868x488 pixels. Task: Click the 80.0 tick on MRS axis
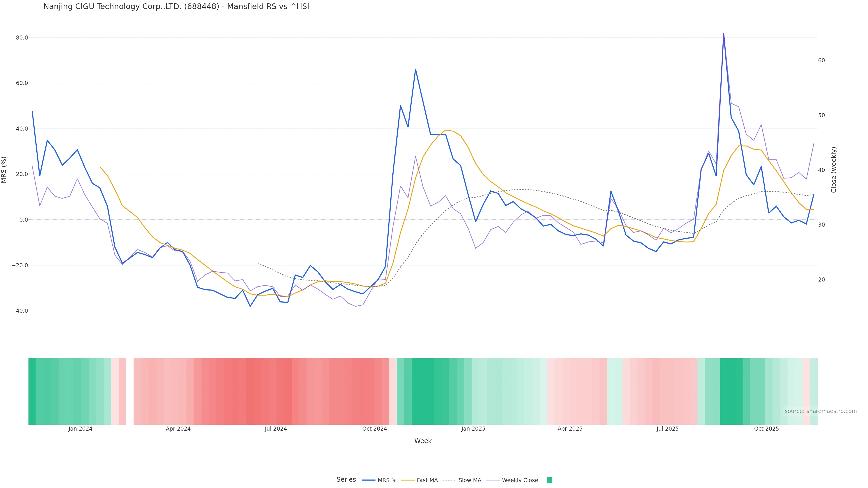(22, 38)
